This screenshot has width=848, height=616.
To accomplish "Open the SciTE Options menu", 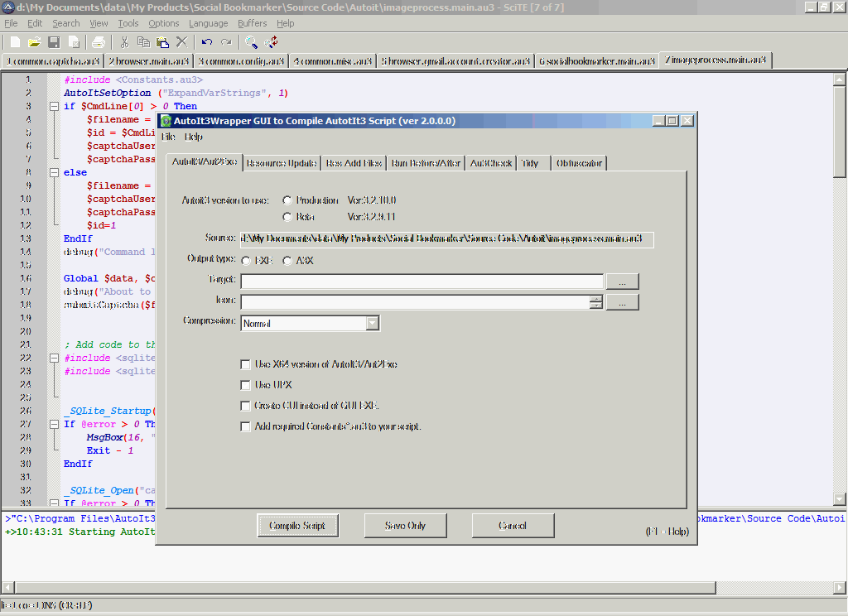I will click(164, 23).
